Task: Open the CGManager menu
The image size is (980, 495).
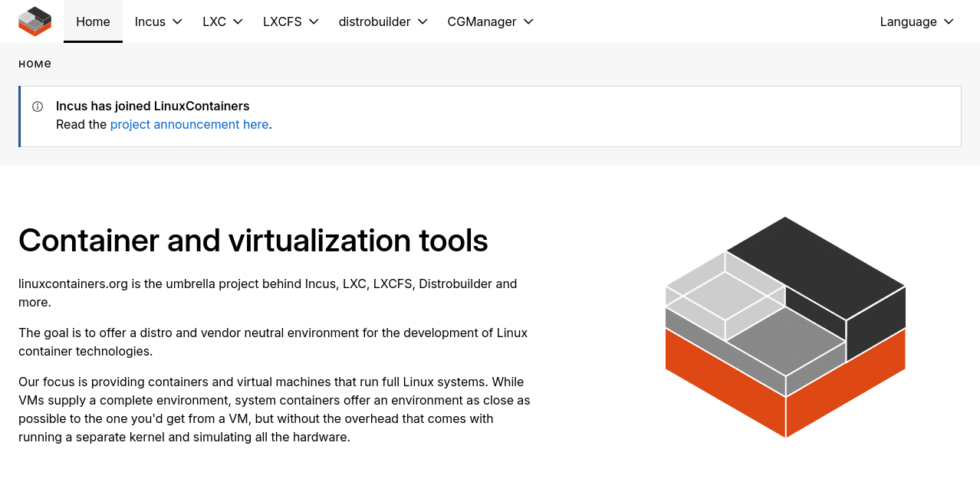Action: click(483, 21)
